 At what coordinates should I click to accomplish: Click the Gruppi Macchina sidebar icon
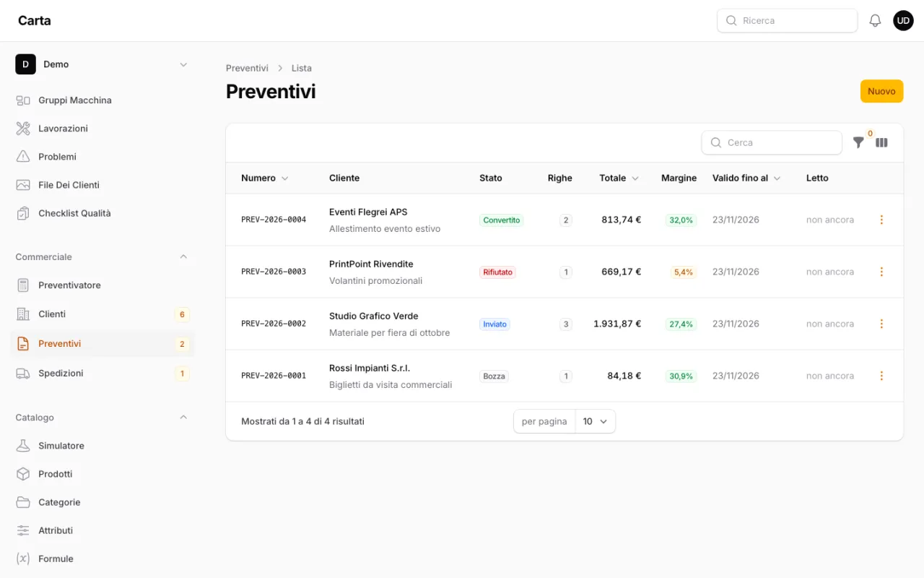point(23,100)
